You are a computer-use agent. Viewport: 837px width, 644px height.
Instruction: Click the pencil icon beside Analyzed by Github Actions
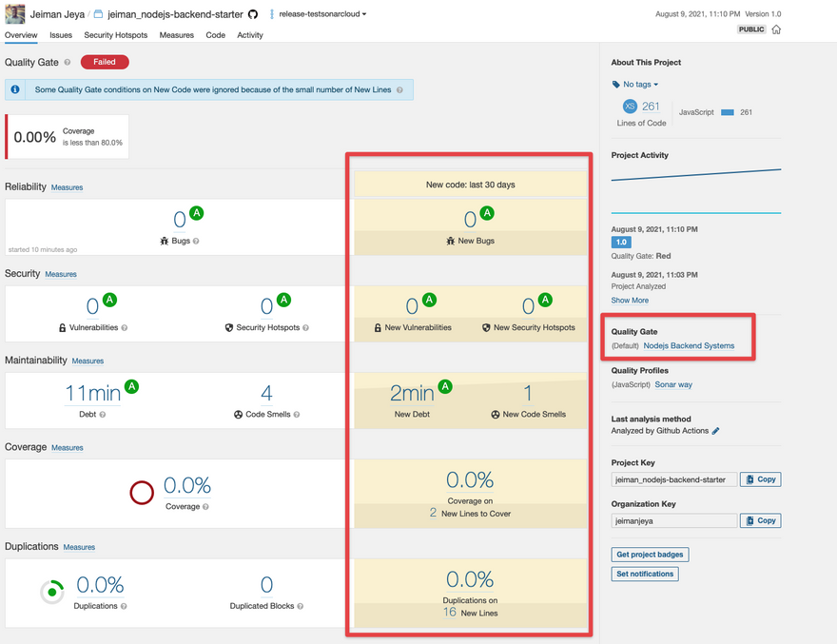[x=716, y=431]
